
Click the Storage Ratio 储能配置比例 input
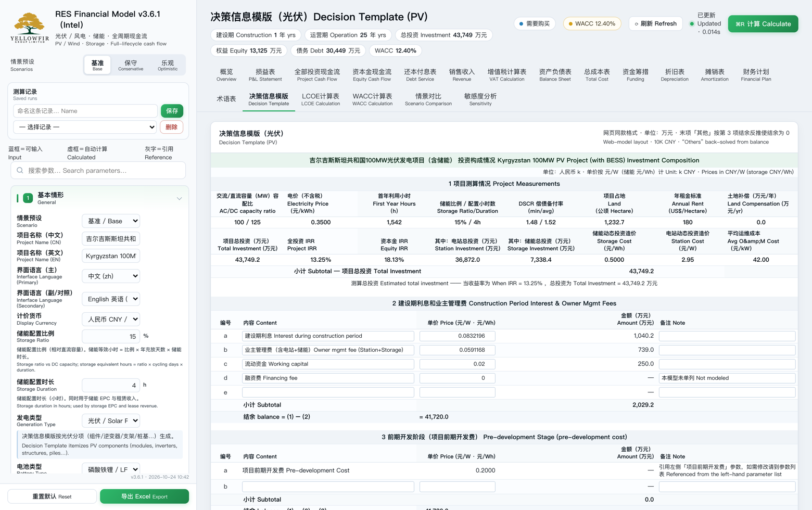coord(111,336)
